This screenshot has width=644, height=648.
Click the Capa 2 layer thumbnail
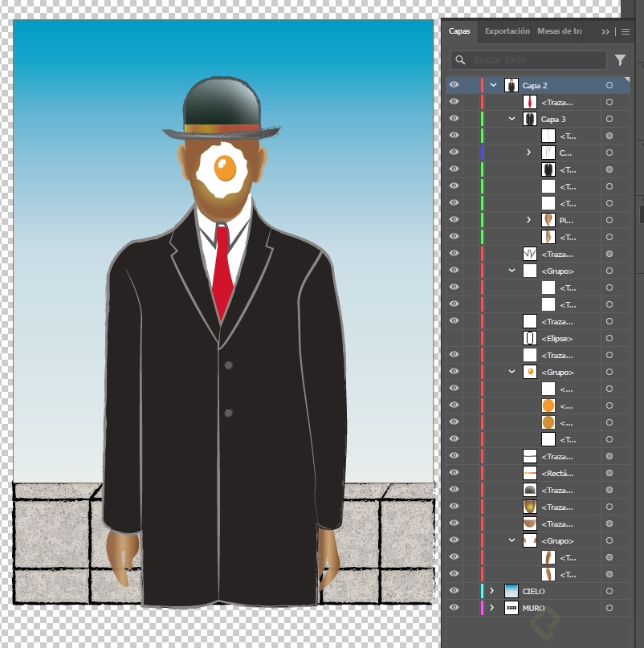click(x=512, y=85)
